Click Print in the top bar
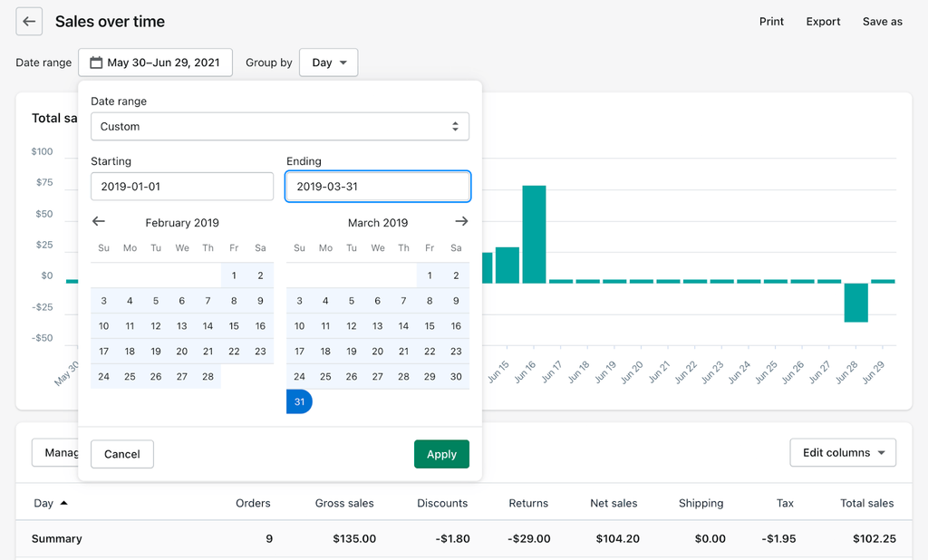 (771, 22)
